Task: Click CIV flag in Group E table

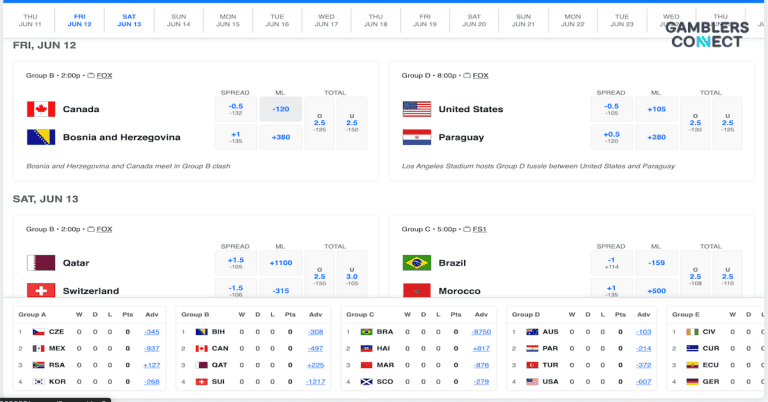Action: tap(692, 331)
